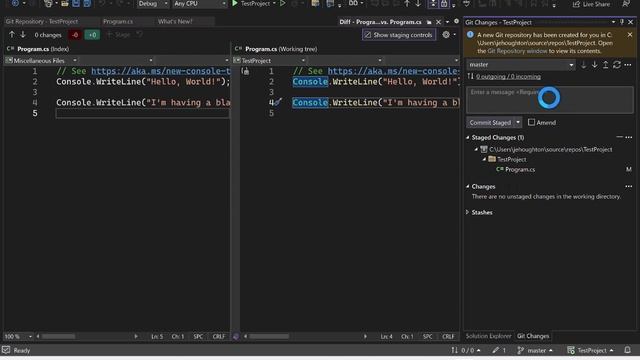Open Debug configuration dropdown

(x=153, y=4)
